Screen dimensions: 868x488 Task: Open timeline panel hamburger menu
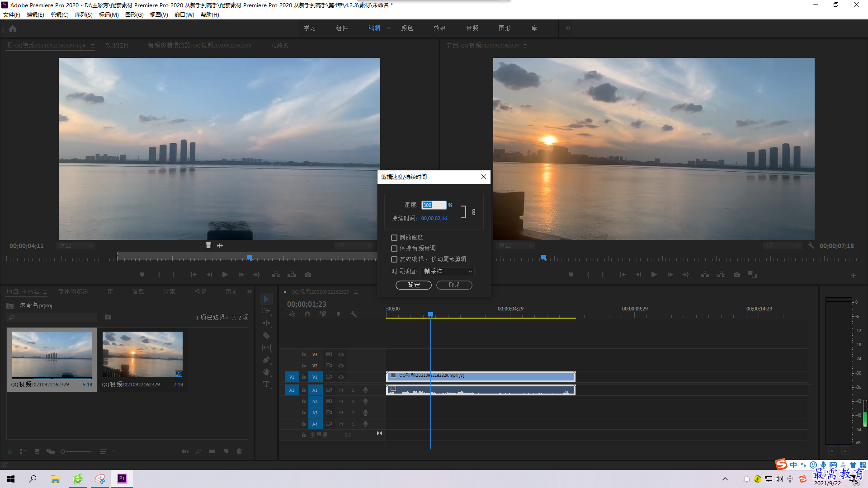click(x=356, y=292)
